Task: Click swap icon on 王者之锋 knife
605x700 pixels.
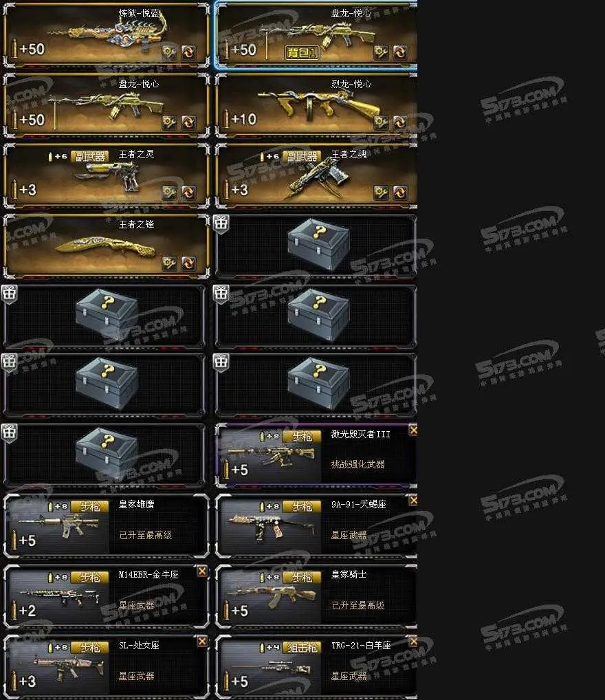Action: tap(188, 263)
